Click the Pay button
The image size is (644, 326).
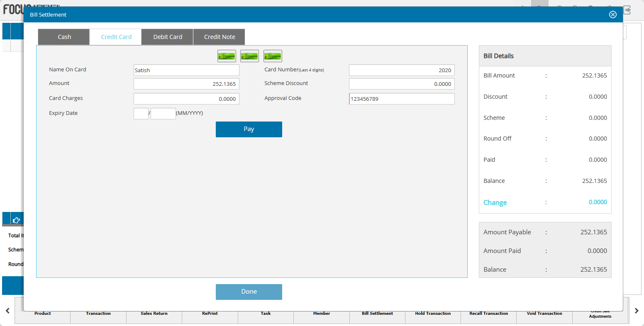[249, 129]
